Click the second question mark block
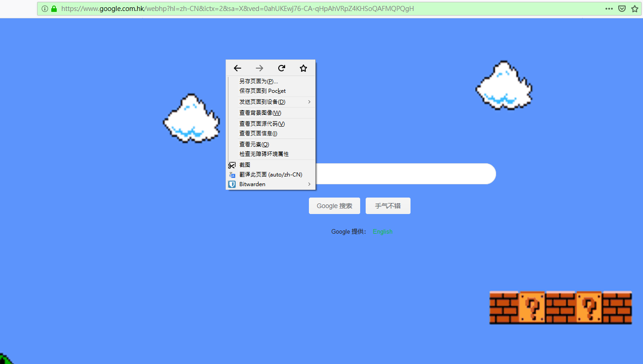 tap(589, 308)
